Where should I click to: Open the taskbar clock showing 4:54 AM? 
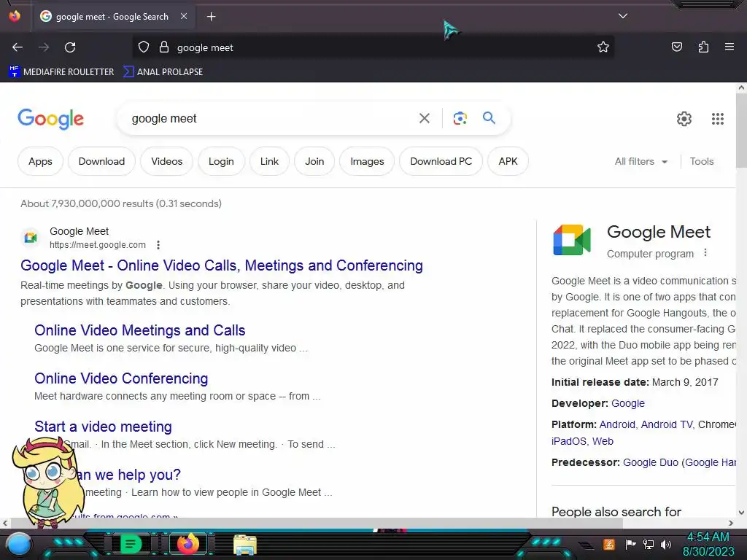click(x=708, y=544)
